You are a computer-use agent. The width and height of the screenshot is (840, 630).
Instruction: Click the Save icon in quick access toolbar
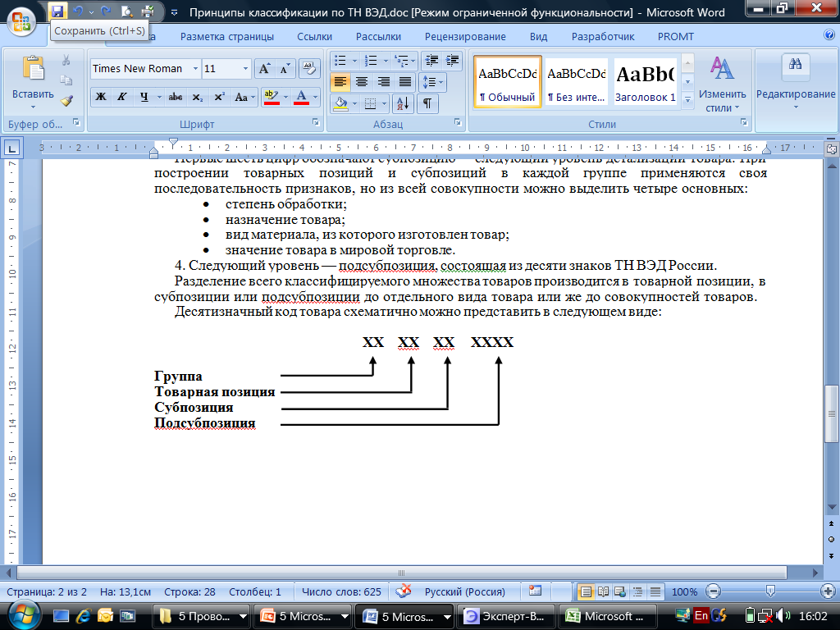tap(57, 11)
